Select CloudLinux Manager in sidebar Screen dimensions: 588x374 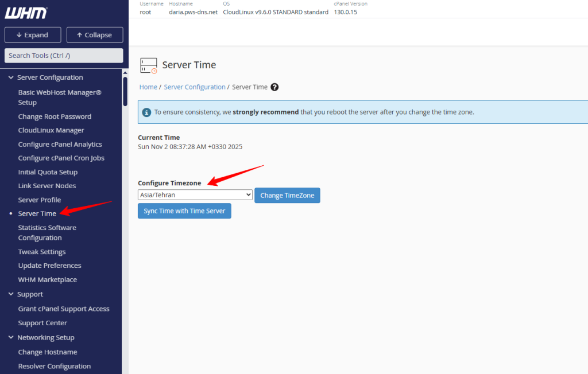51,130
